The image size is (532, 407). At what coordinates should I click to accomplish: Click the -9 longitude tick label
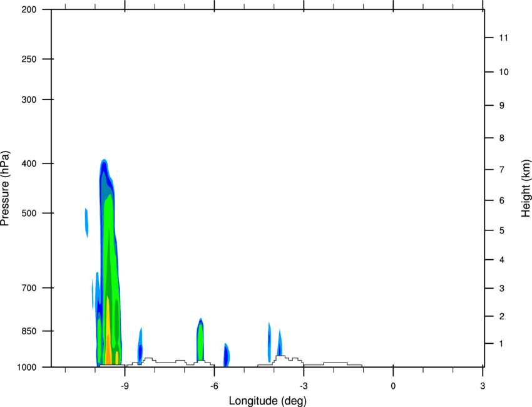pos(125,386)
